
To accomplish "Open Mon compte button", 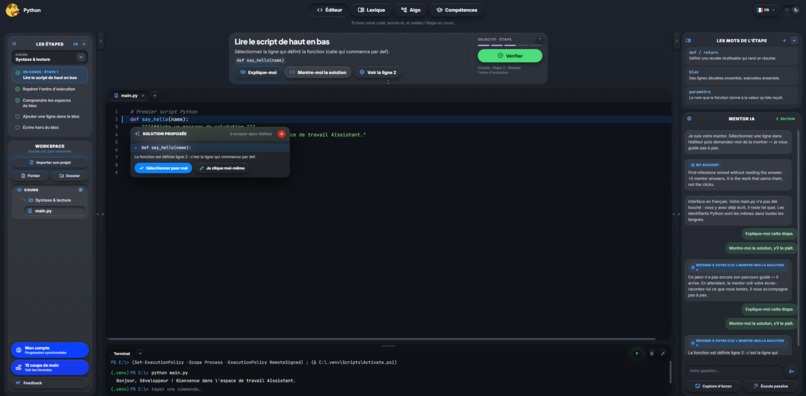I will pos(49,350).
